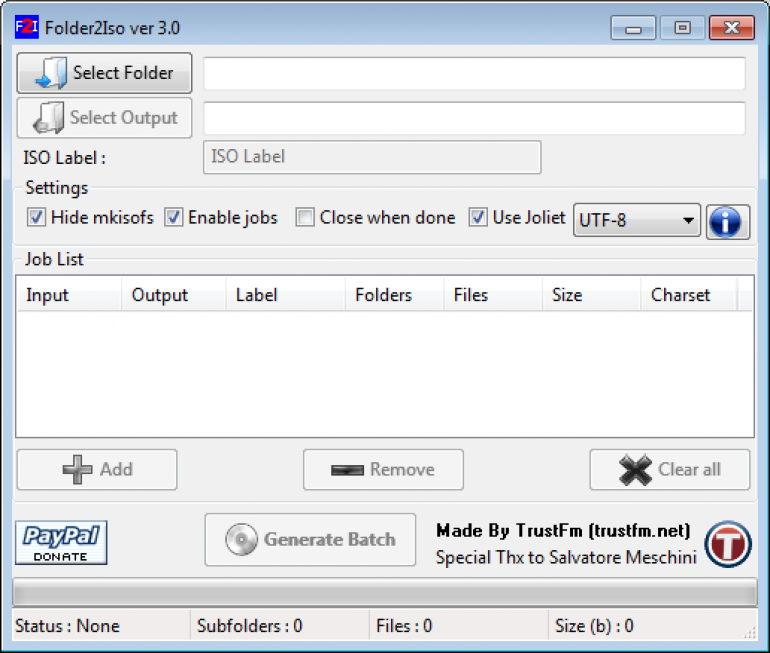Disable the Use Joliet checkbox

(478, 218)
